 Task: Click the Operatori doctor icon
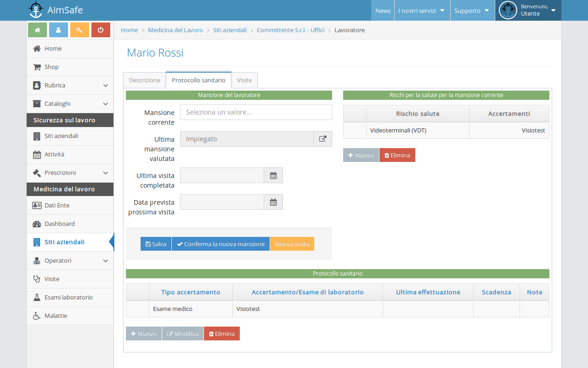pyautogui.click(x=37, y=261)
